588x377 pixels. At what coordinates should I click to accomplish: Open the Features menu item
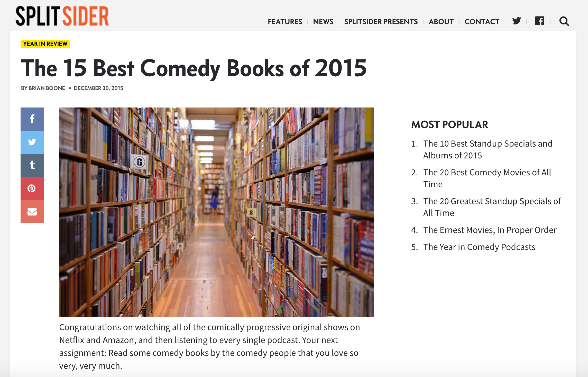pyautogui.click(x=285, y=22)
